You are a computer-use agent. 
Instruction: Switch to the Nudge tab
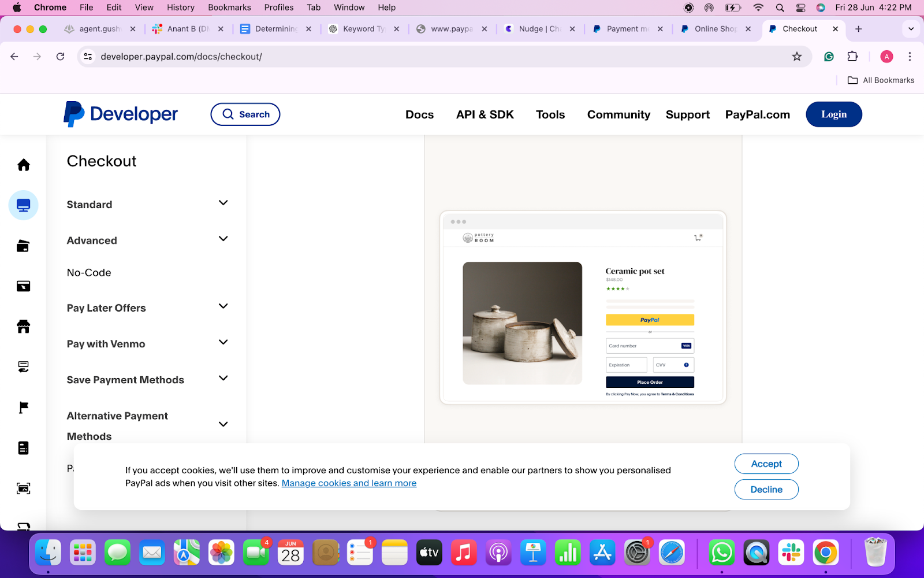point(540,29)
